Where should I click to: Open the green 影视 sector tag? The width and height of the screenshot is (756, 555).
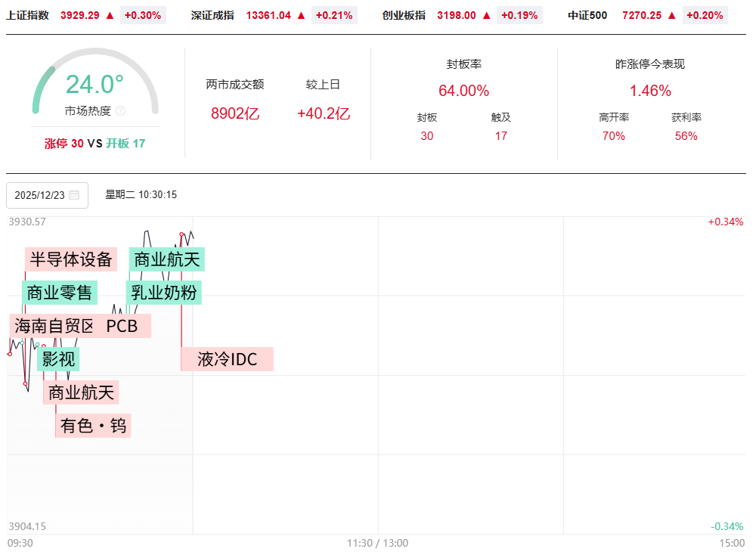[x=58, y=359]
